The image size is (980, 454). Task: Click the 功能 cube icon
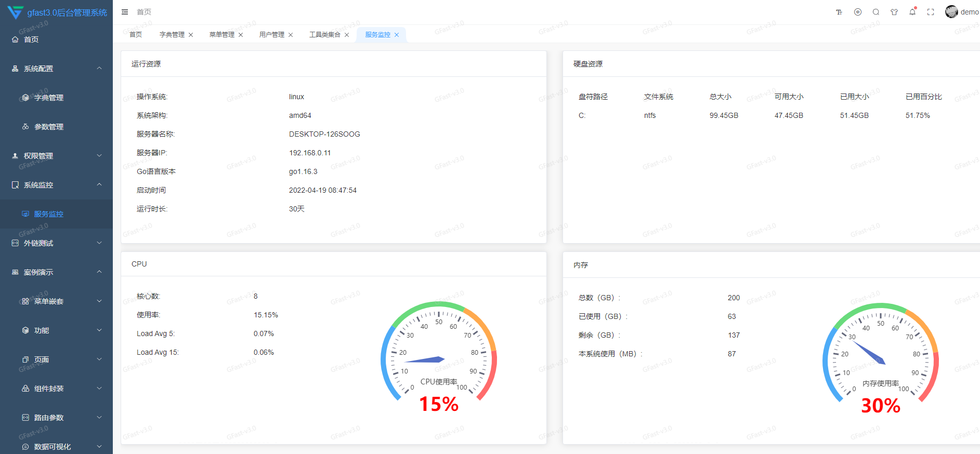pos(25,330)
